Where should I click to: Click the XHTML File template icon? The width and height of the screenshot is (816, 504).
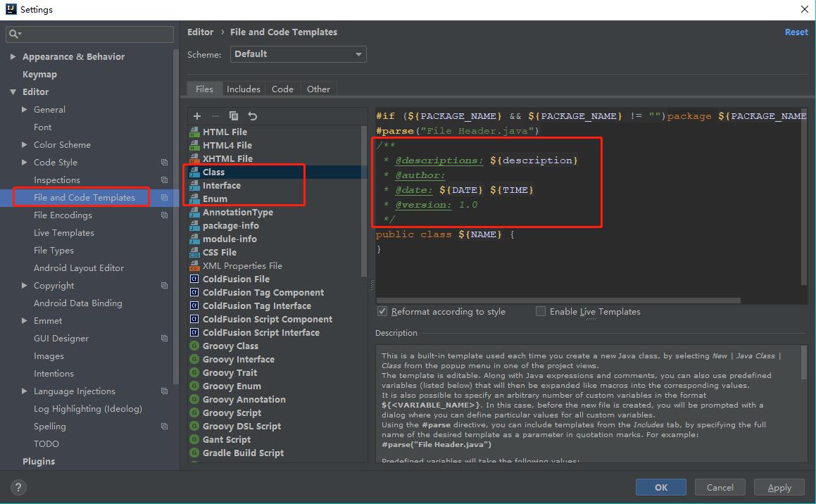pos(194,158)
